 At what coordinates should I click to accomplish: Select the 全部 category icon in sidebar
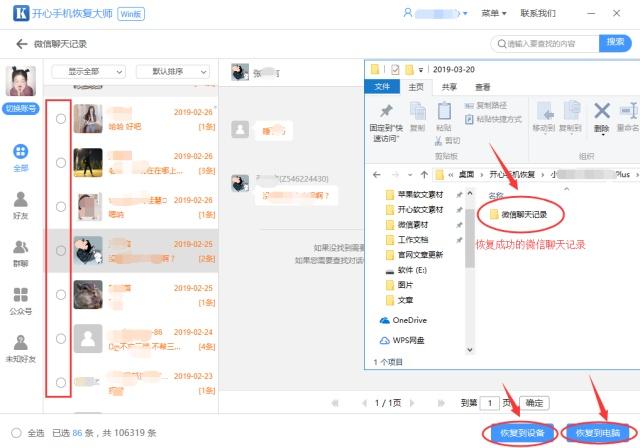point(20,151)
